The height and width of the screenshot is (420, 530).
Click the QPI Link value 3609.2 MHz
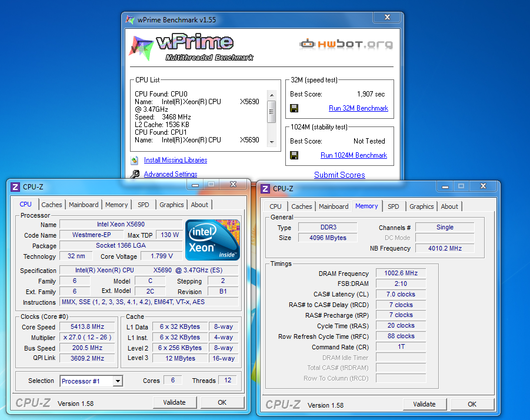pos(87,358)
